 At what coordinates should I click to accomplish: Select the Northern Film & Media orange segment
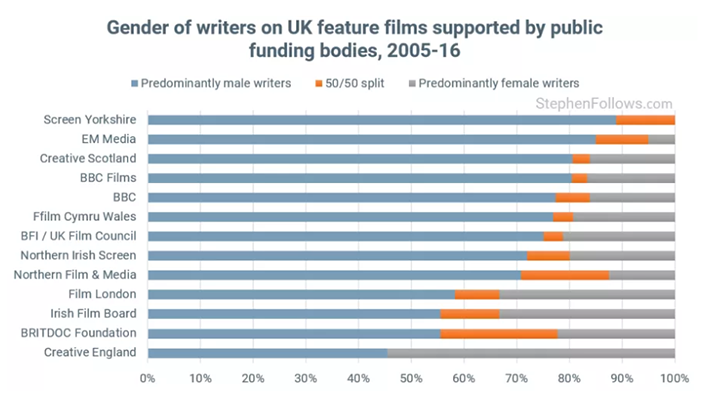point(565,275)
